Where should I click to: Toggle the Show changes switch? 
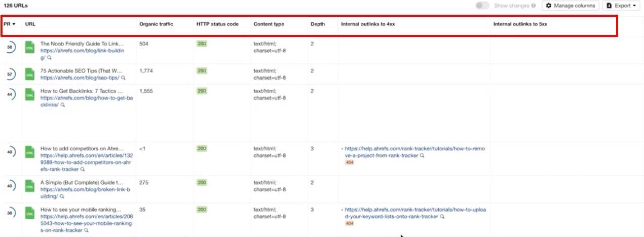click(482, 6)
